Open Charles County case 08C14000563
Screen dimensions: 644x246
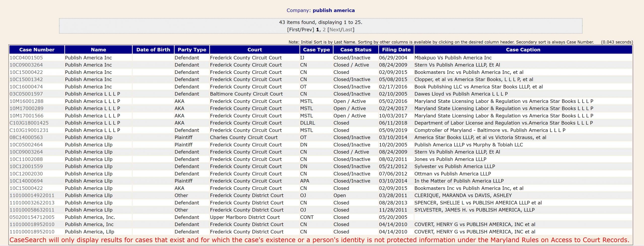[26, 137]
